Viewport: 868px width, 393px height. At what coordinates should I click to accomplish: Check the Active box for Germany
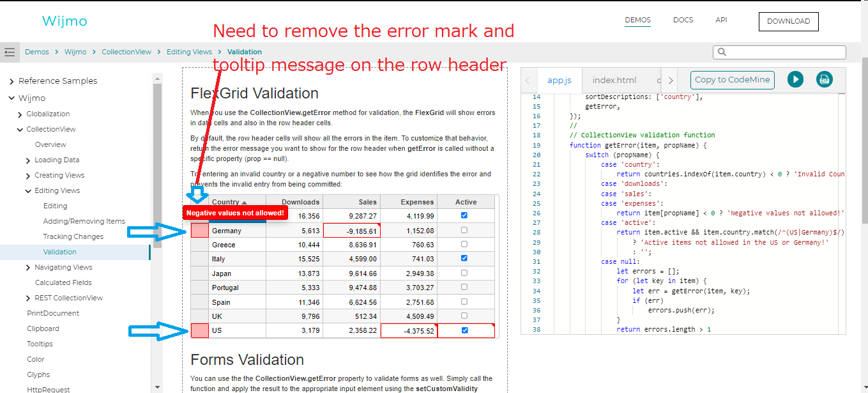(464, 230)
